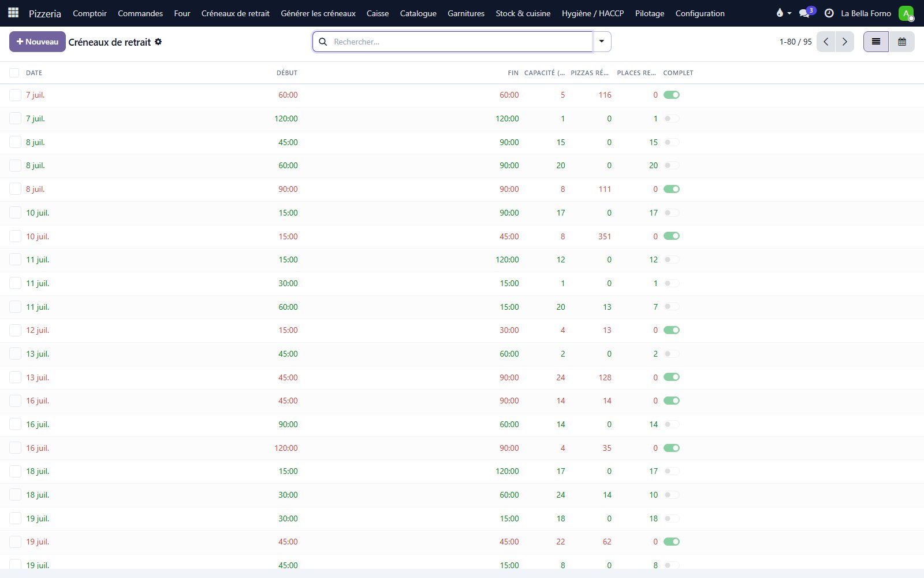Select all rows with the header checkbox
This screenshot has width=924, height=578.
click(x=14, y=73)
